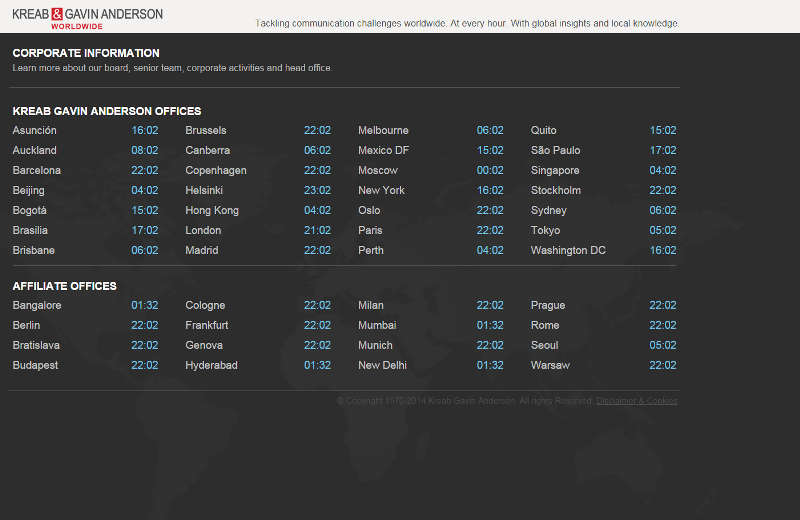Select the Asunción office
Image resolution: width=800 pixels, height=520 pixels.
click(x=35, y=131)
